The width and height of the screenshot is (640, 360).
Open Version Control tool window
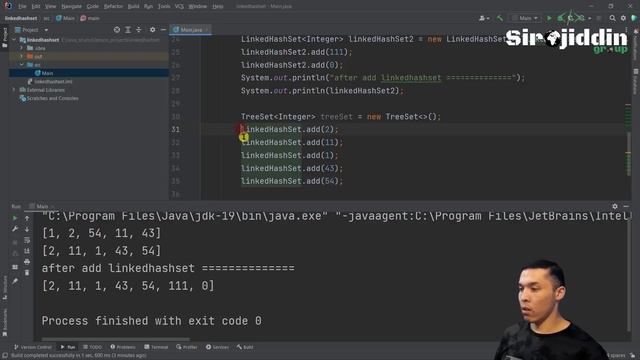click(33, 347)
